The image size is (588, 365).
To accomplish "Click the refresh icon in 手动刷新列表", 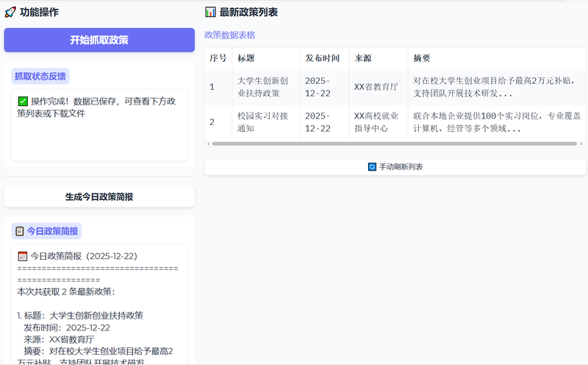I will (372, 167).
